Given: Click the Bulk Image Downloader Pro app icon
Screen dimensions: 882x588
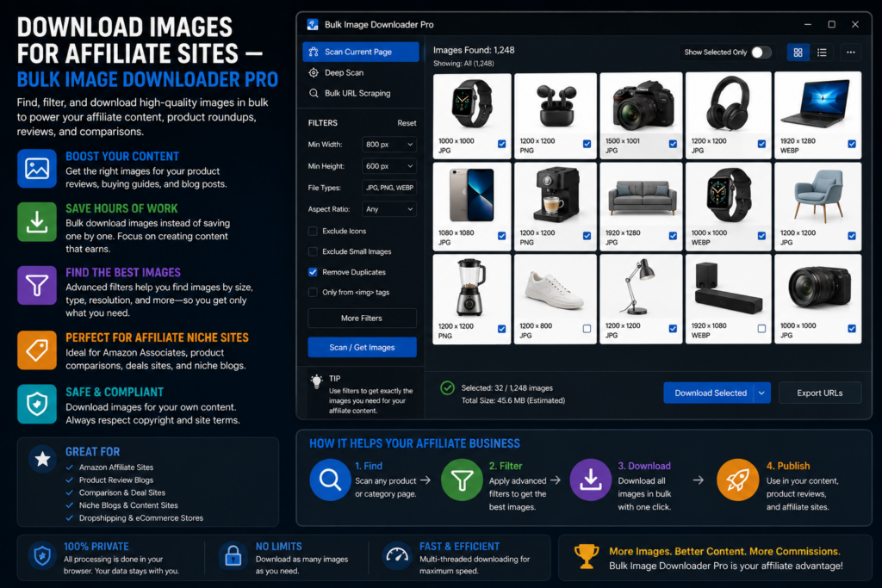Looking at the screenshot, I should coord(313,25).
